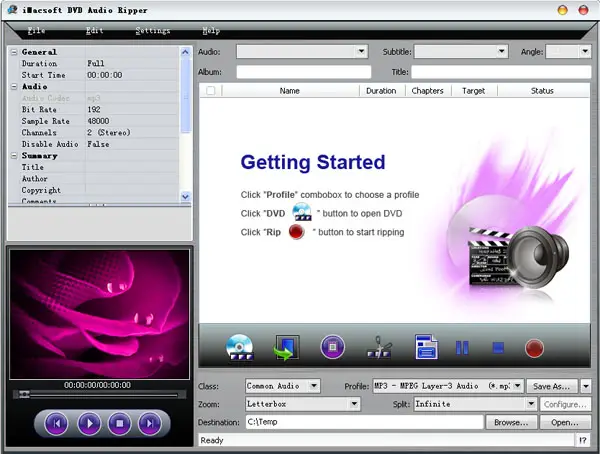Click the Chapters column header

click(427, 91)
